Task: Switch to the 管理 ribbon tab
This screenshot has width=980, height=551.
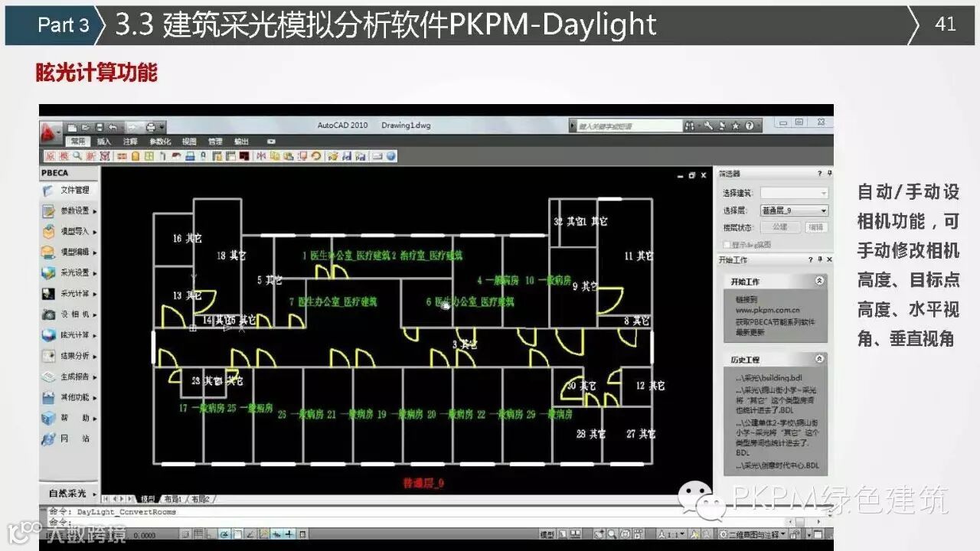Action: pos(215,142)
